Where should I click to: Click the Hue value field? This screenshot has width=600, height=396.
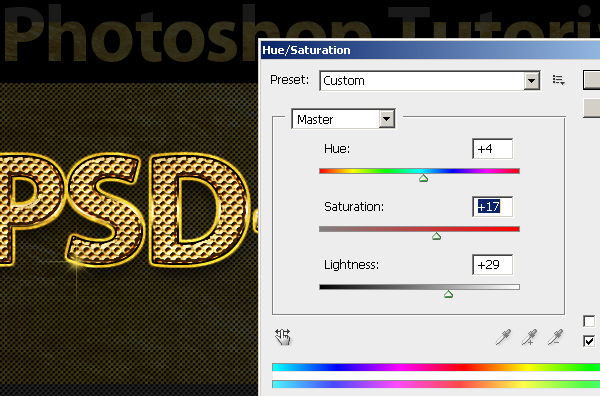[492, 148]
